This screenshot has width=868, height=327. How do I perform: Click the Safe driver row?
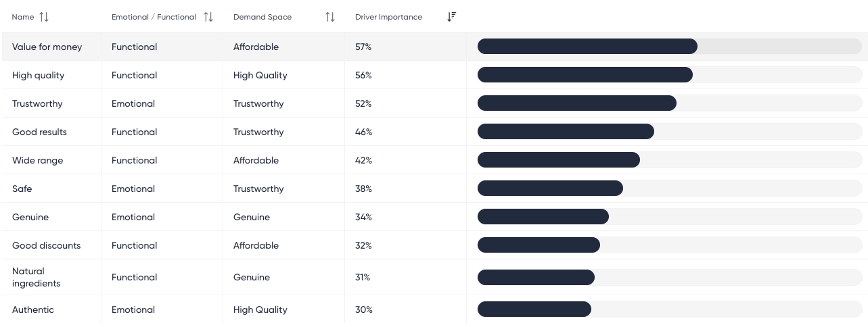(x=22, y=188)
